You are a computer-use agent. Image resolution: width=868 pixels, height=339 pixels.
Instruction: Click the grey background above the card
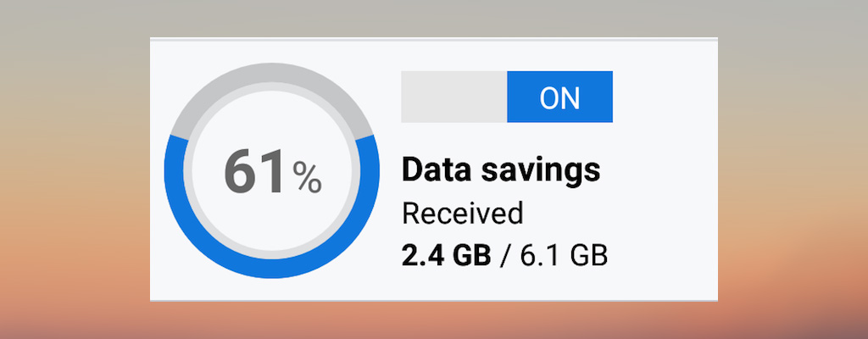[x=434, y=17]
